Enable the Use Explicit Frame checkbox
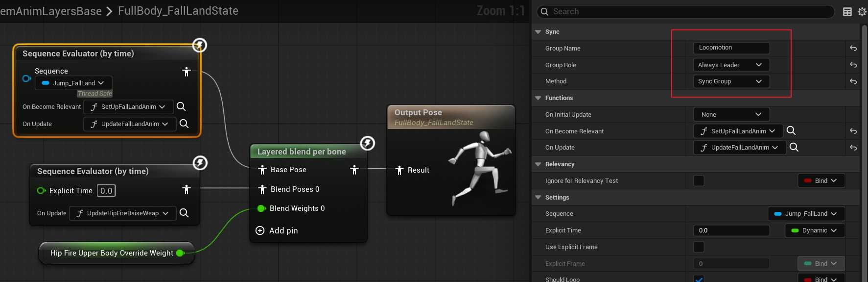 [x=699, y=247]
